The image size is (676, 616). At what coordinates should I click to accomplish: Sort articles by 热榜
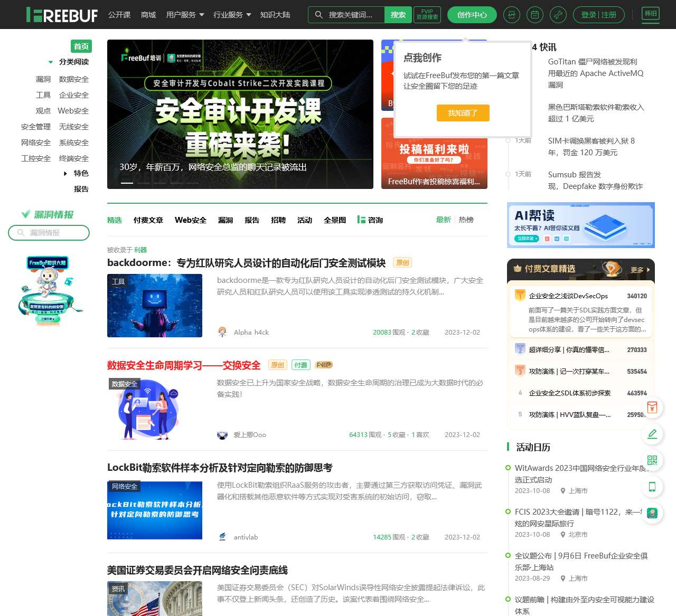[x=466, y=220]
